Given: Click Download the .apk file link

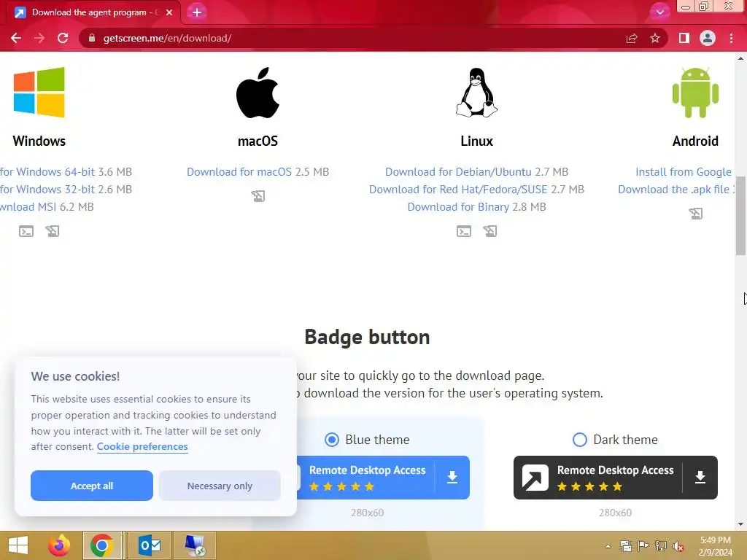Looking at the screenshot, I should [x=673, y=190].
